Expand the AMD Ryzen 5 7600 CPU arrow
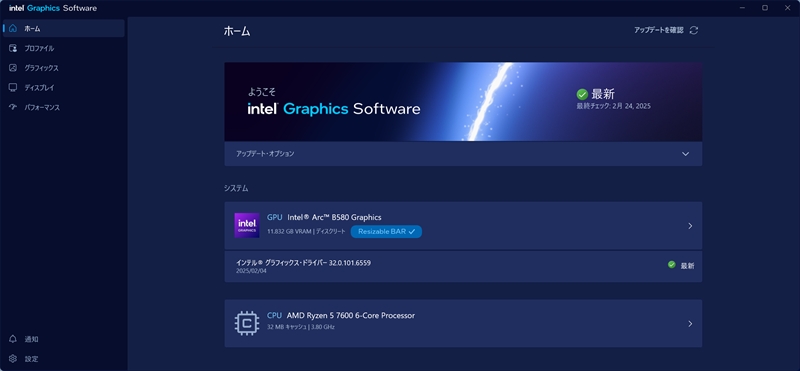 (690, 324)
